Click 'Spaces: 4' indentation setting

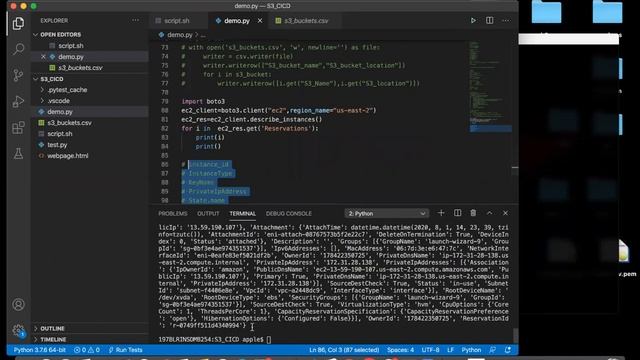pyautogui.click(x=400, y=350)
